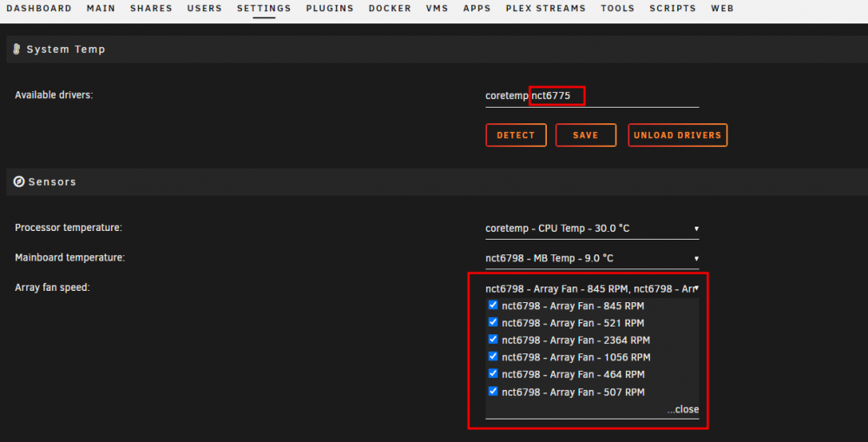
Task: Click the System Temp thermometer icon
Action: click(x=16, y=49)
